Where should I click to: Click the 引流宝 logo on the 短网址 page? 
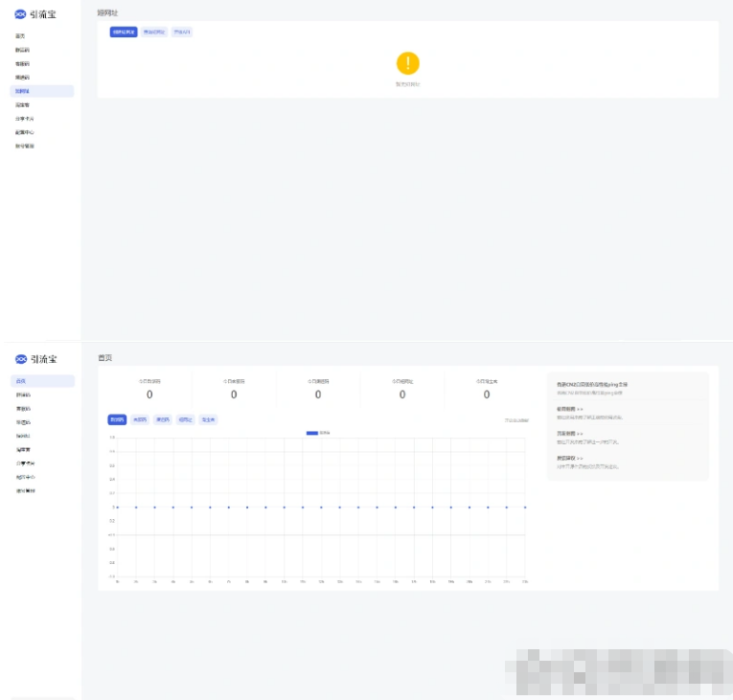[35, 13]
